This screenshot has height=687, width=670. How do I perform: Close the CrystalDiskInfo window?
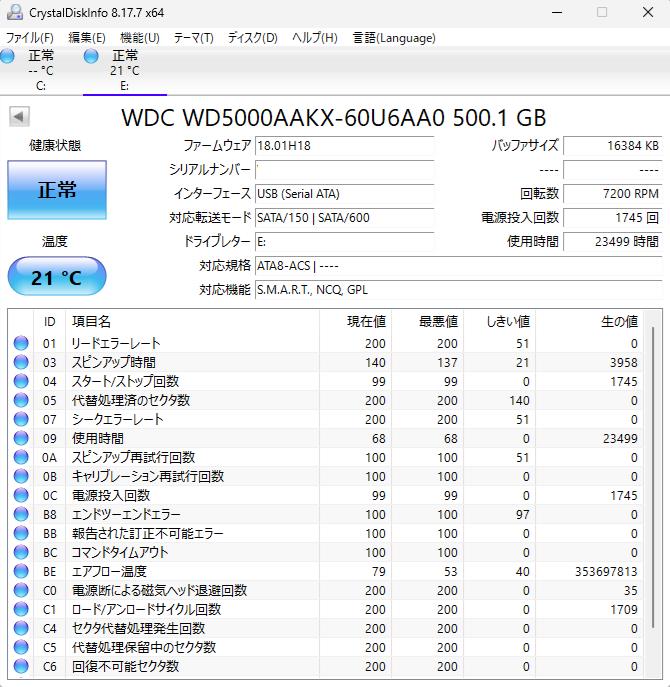point(648,12)
